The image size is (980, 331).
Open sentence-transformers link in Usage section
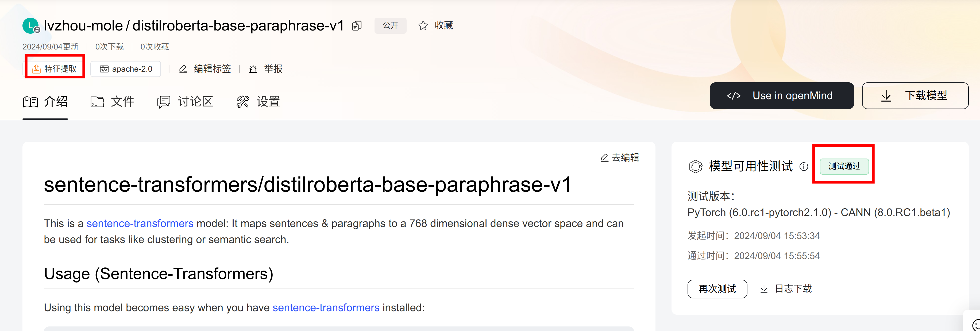click(326, 307)
